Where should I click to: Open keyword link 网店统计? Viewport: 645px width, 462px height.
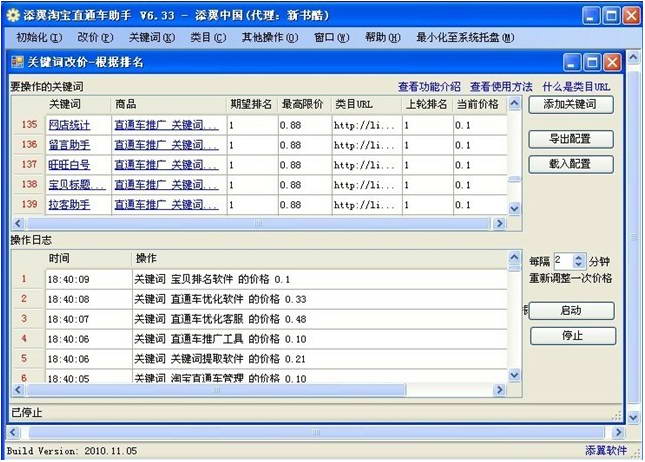[x=69, y=125]
